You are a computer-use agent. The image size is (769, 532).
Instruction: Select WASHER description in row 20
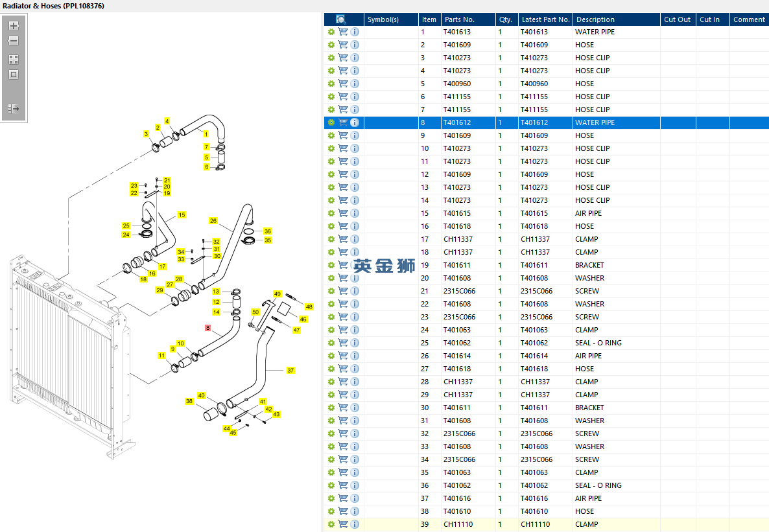589,278
